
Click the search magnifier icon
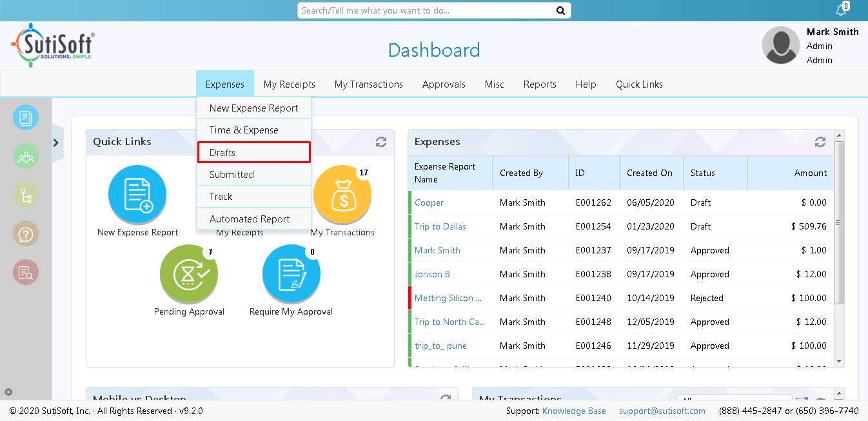(560, 10)
